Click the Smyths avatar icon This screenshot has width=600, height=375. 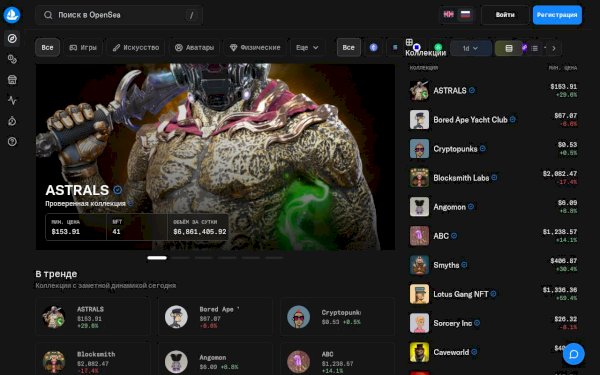[419, 265]
